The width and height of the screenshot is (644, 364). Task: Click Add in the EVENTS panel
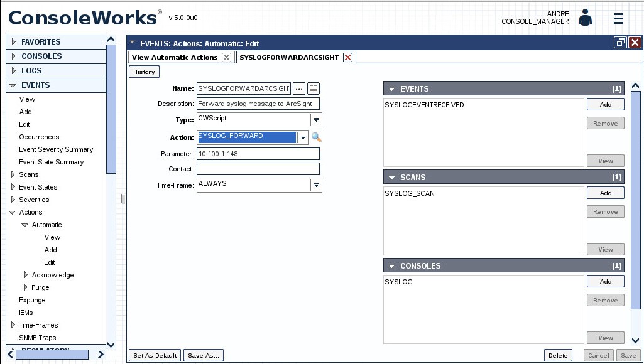606,104
